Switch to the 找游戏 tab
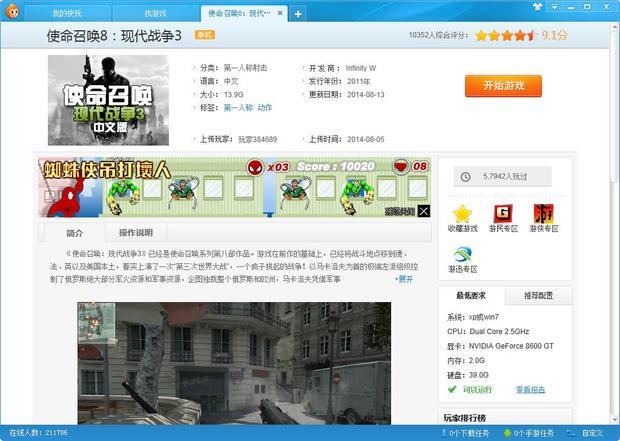Viewport: 620px width, 441px height. click(x=155, y=13)
